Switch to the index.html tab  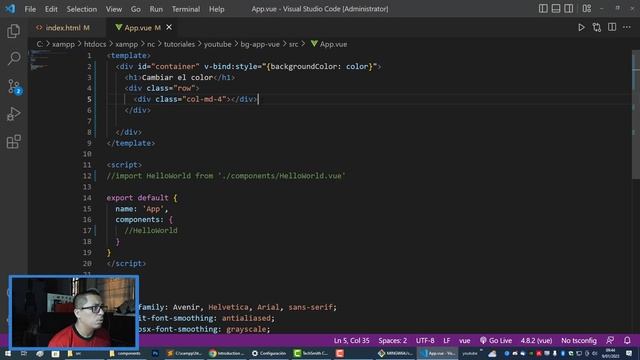click(63, 28)
